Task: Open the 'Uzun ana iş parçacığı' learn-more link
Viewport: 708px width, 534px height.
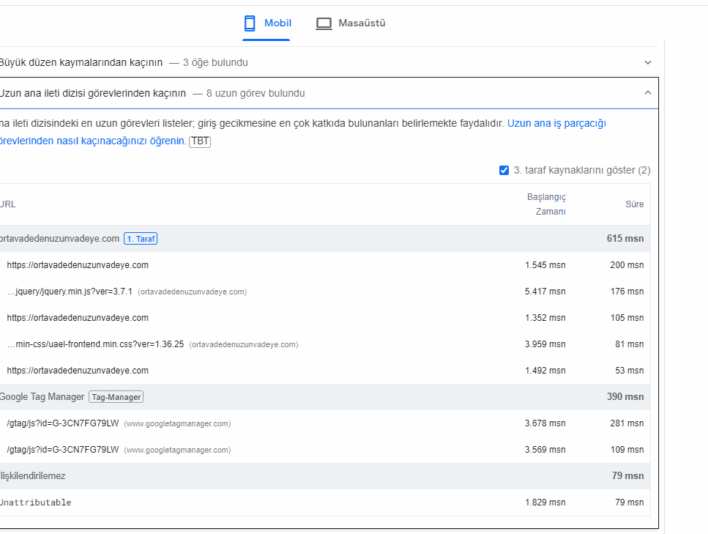Action: [x=556, y=123]
